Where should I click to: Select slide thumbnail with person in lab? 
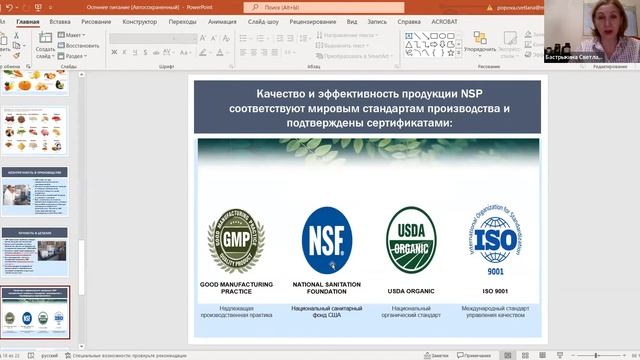(x=34, y=191)
